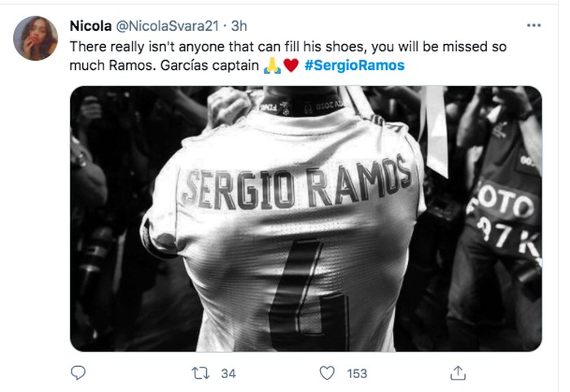Open Nicola's profile picture avatar
The height and width of the screenshot is (392, 570).
(x=35, y=38)
